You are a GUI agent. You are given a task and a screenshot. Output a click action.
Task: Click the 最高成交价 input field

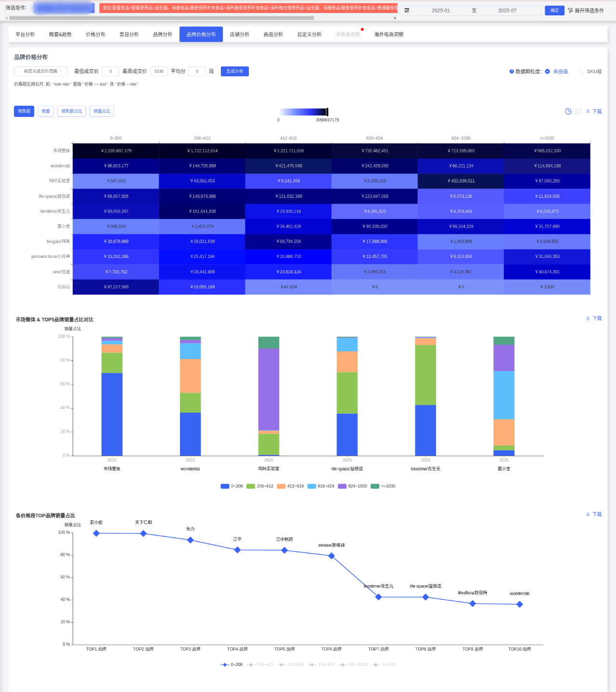[159, 71]
